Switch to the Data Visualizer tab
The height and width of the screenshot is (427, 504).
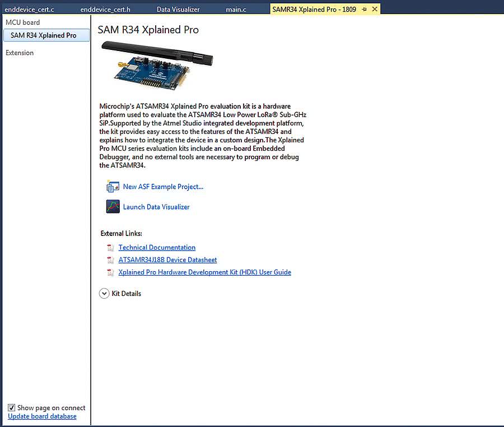point(178,10)
